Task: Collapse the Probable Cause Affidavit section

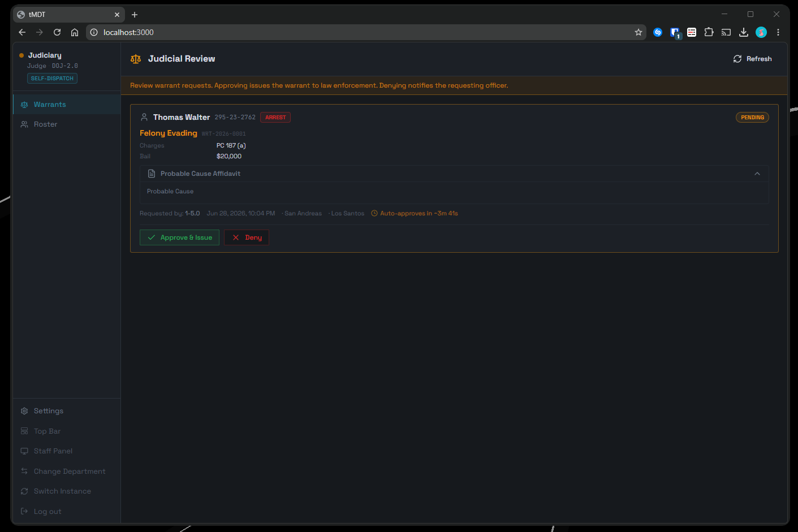Action: pos(757,174)
